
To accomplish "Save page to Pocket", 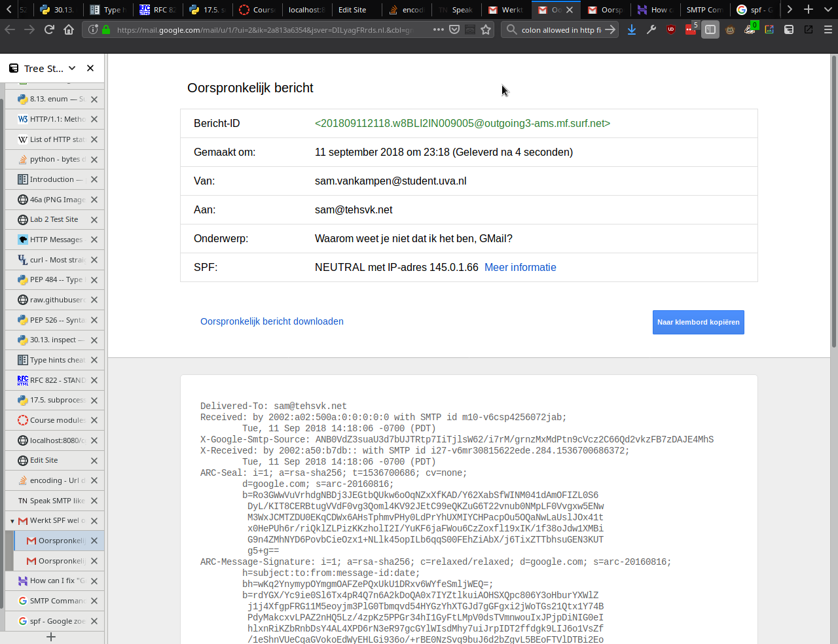I will tap(454, 29).
